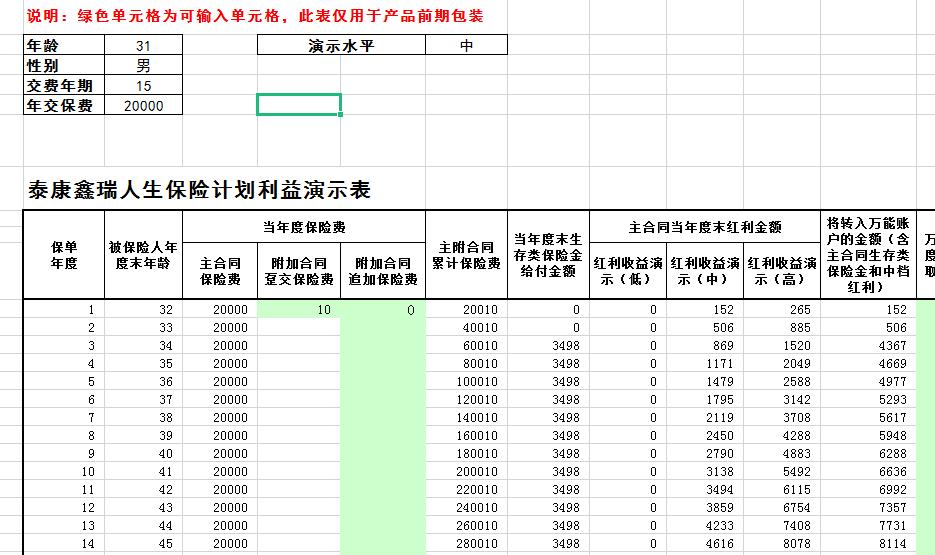The image size is (935, 555).
Task: Click the 当年度末生存类保险金给付金额 header
Action: pyautogui.click(x=548, y=255)
